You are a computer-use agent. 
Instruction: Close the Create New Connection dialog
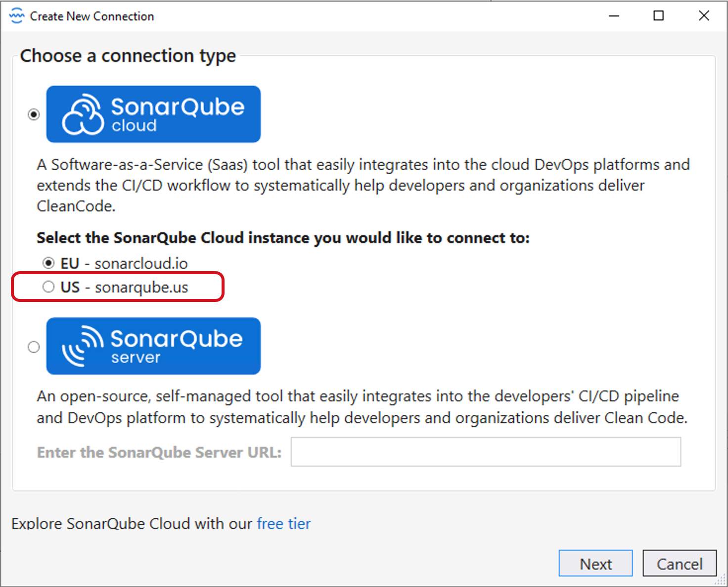(704, 16)
